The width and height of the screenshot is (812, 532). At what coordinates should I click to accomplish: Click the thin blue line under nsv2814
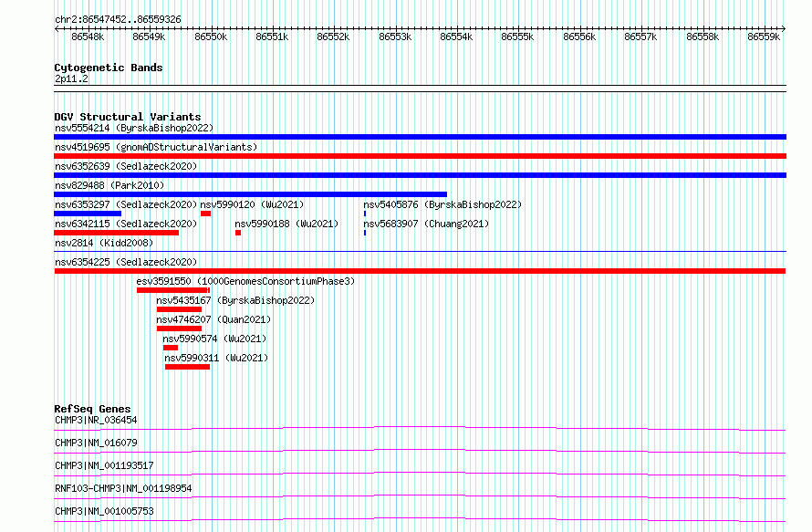[x=420, y=252]
